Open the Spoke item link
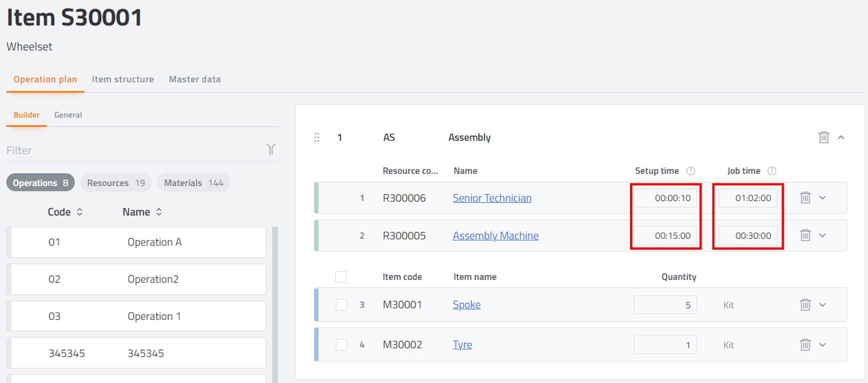 point(467,304)
